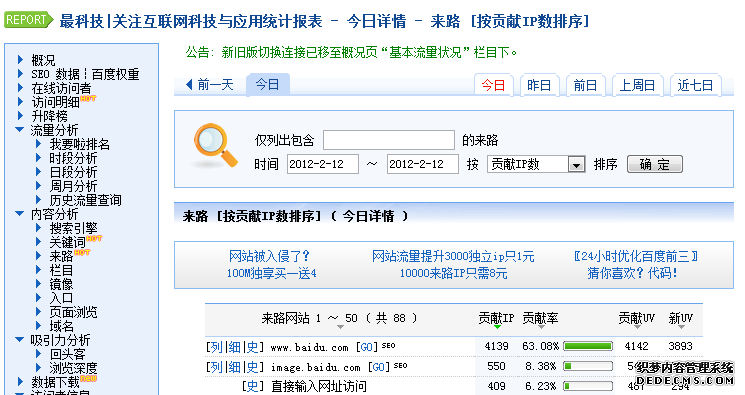The width and height of the screenshot is (745, 395).
Task: Click SEO link for www.baidu.com row
Action: 388,346
